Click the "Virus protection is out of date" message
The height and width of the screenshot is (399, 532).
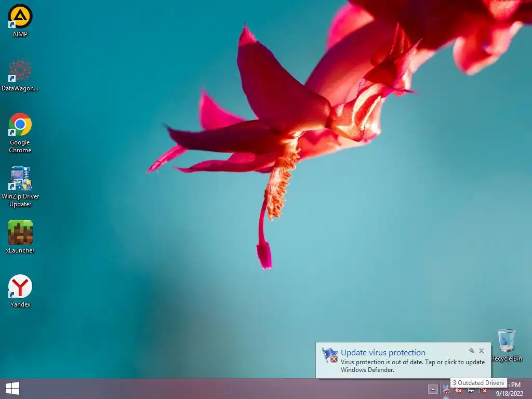tap(413, 366)
